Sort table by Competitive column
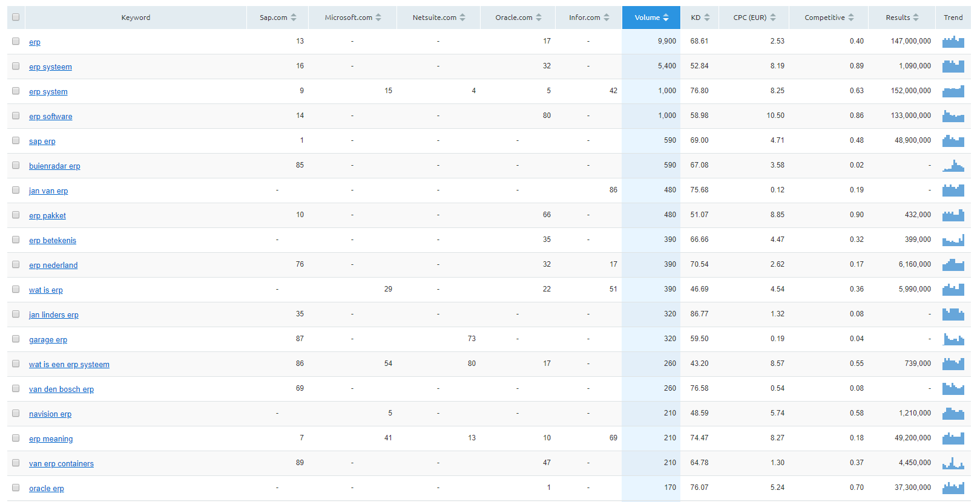Image resolution: width=980 pixels, height=502 pixels. tap(829, 18)
